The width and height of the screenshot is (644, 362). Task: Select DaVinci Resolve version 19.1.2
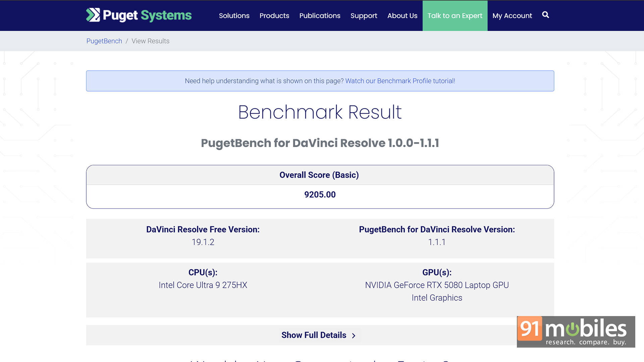click(x=203, y=242)
